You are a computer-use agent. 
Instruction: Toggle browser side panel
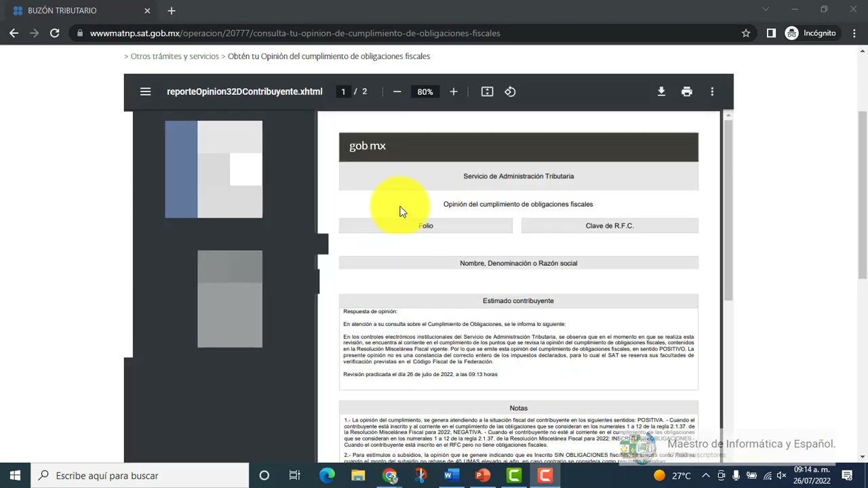(x=771, y=33)
